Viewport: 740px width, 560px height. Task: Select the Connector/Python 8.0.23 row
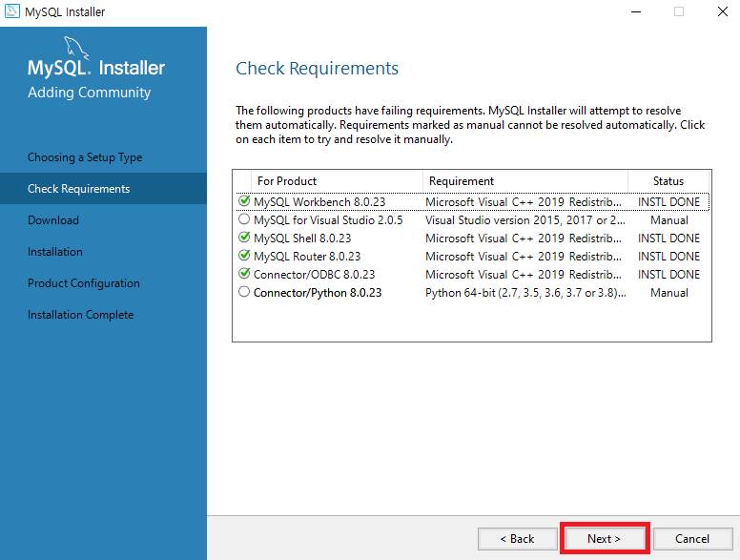click(x=472, y=293)
